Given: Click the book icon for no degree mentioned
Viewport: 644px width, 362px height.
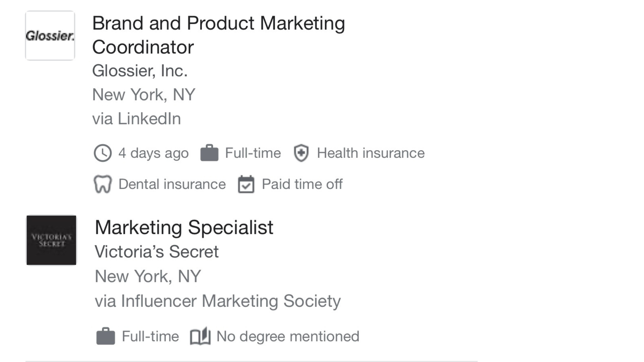Looking at the screenshot, I should pos(200,336).
